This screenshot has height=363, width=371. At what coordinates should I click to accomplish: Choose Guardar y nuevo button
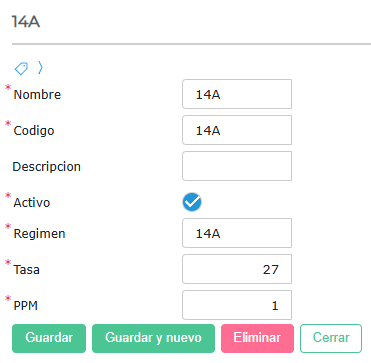tap(153, 338)
